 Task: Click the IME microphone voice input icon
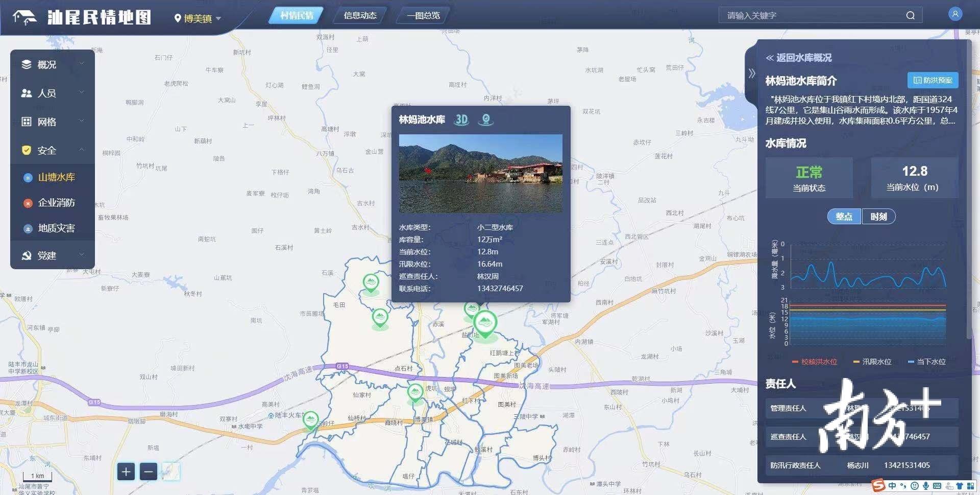(926, 486)
